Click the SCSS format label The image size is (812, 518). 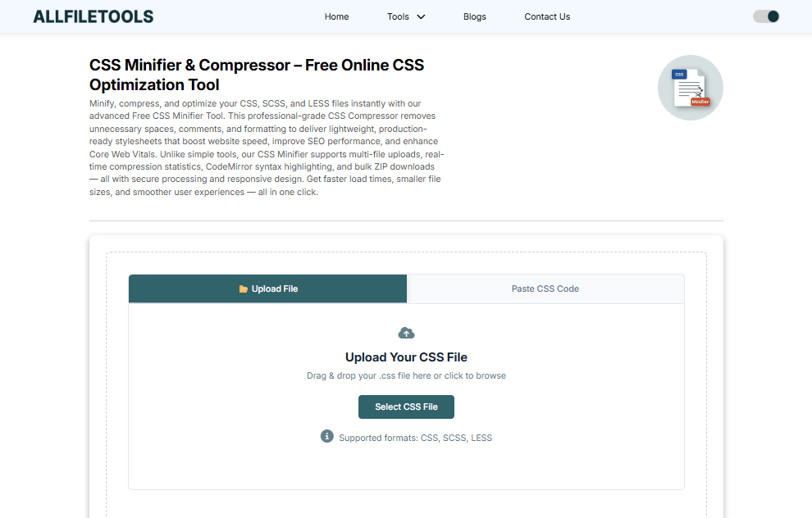coord(454,438)
